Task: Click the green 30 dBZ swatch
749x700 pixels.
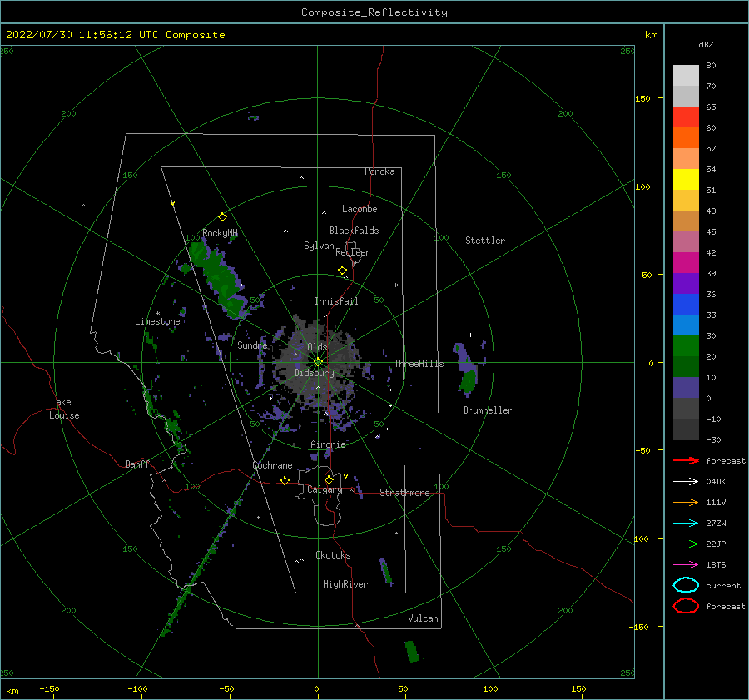Action: click(x=686, y=345)
